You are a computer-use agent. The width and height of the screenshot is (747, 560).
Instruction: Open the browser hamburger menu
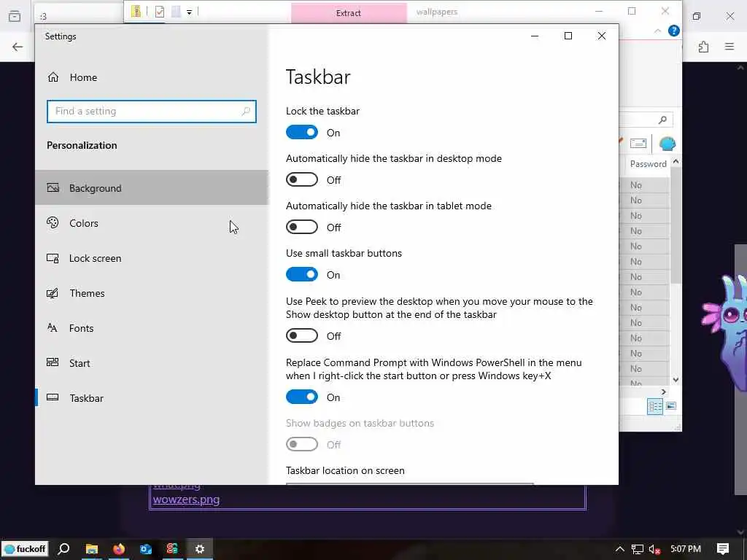(729, 47)
